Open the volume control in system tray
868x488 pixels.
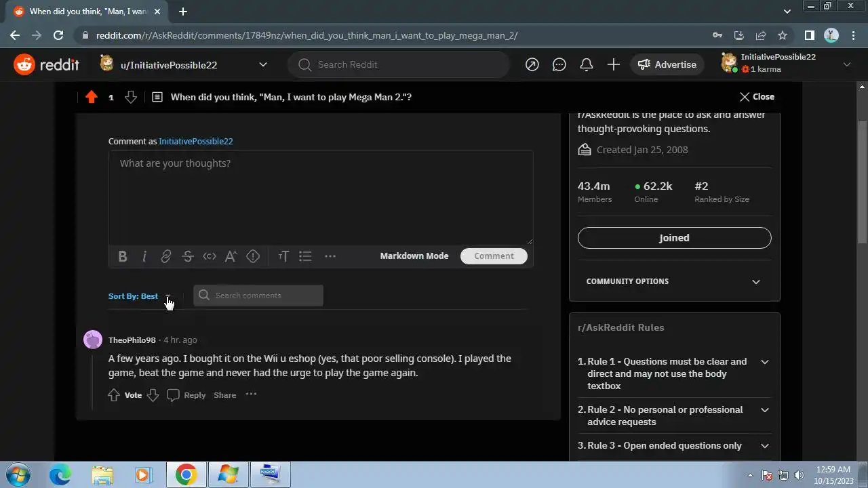click(x=798, y=475)
